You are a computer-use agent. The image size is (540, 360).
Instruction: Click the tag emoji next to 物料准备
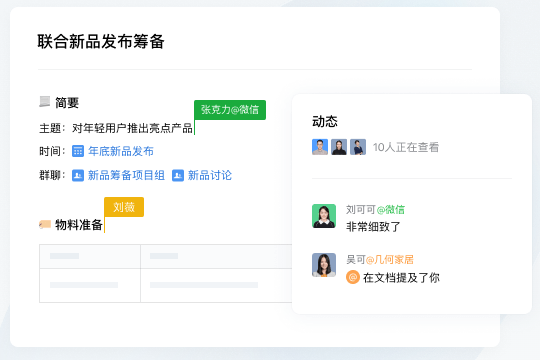pyautogui.click(x=45, y=225)
